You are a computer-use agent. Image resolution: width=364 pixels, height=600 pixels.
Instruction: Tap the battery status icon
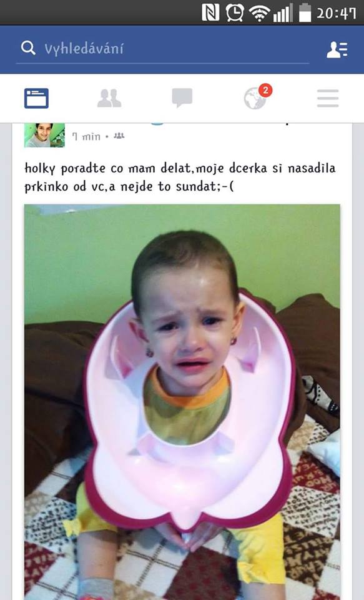[x=305, y=12]
